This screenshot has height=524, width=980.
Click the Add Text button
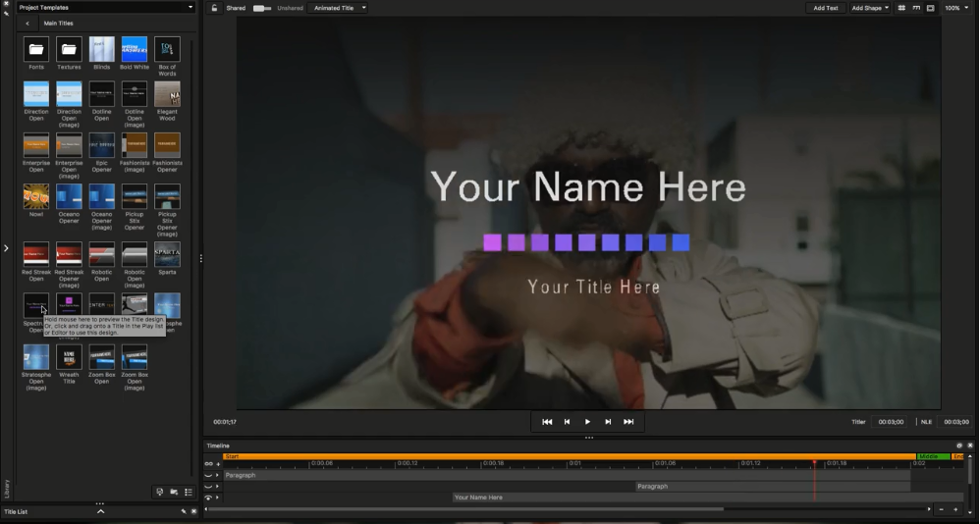coord(825,8)
